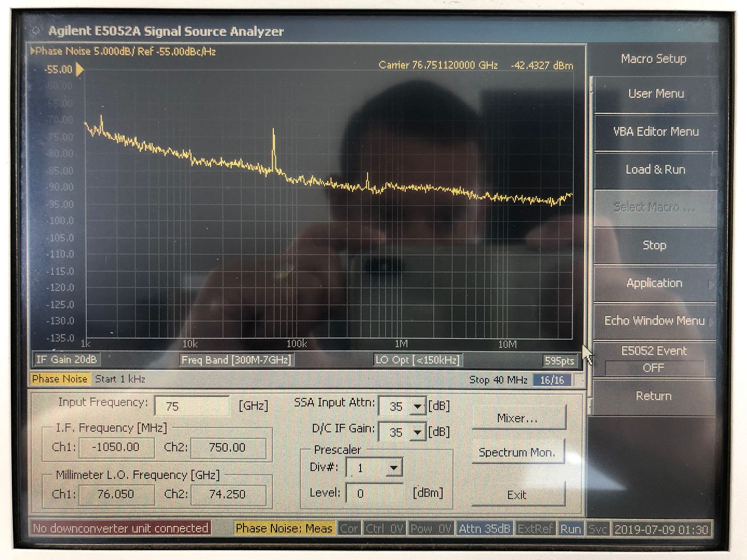Click the ExtRef status indicator

point(536,529)
